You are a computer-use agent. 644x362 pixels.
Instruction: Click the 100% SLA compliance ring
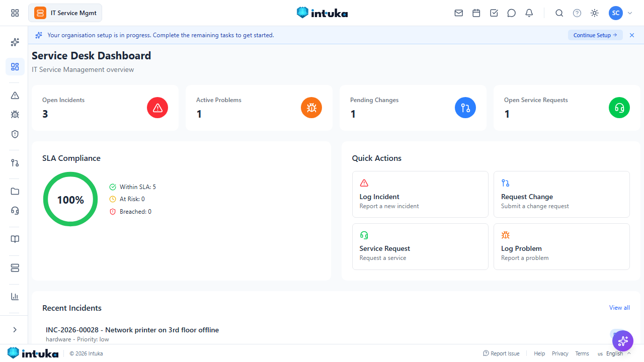[x=70, y=200]
